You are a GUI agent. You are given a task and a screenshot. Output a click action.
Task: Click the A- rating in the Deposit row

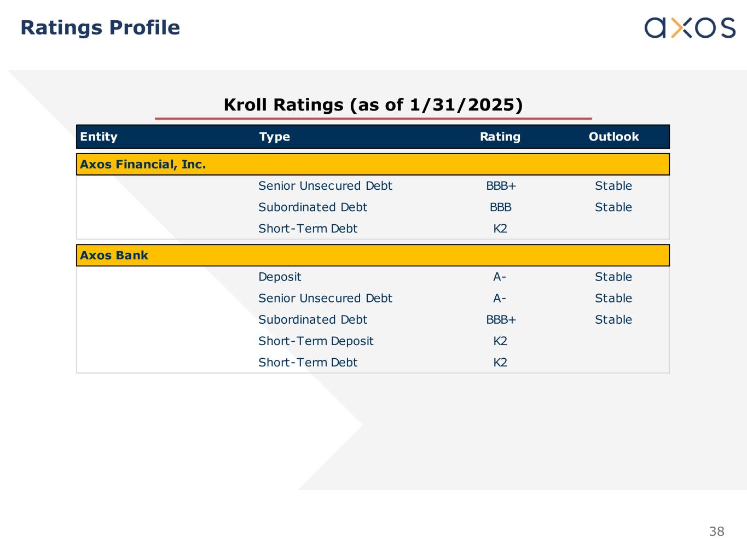(x=500, y=277)
